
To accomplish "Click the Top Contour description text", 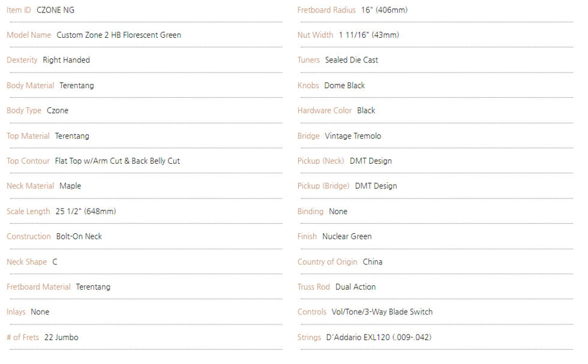I will (118, 161).
